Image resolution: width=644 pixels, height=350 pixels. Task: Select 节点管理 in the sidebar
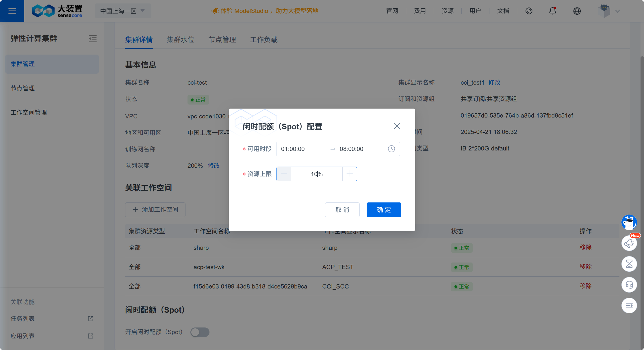[23, 88]
